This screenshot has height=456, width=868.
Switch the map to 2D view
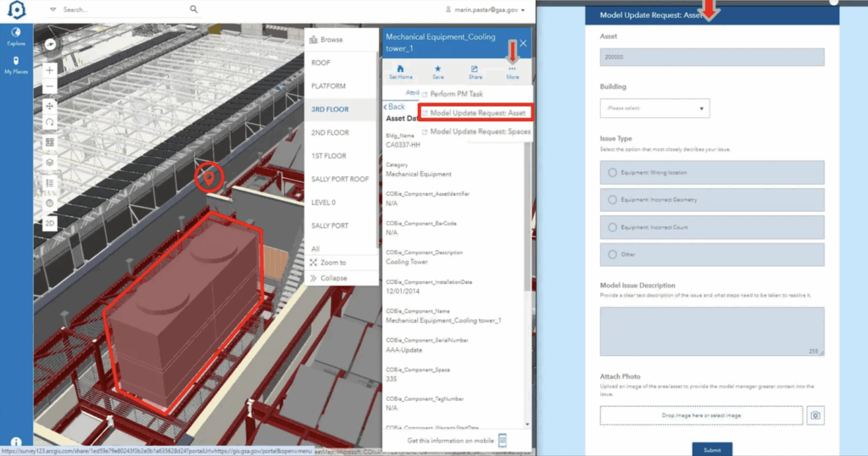(50, 223)
